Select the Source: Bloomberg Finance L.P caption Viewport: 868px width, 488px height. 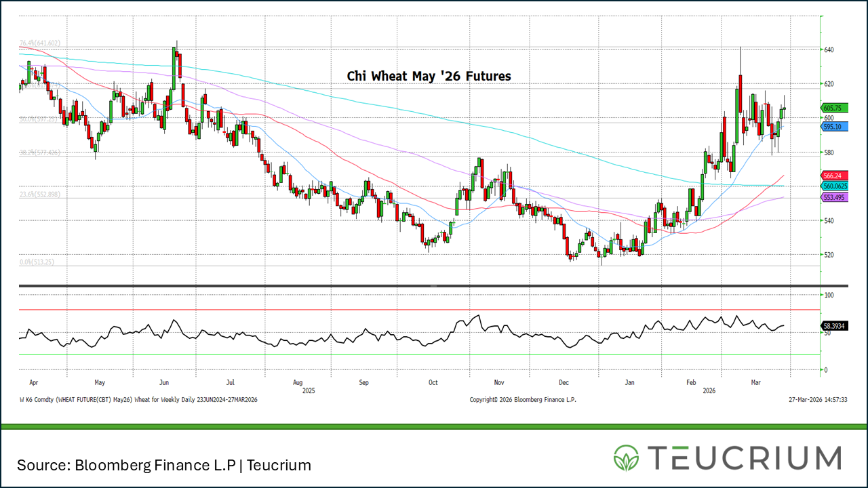pos(164,465)
